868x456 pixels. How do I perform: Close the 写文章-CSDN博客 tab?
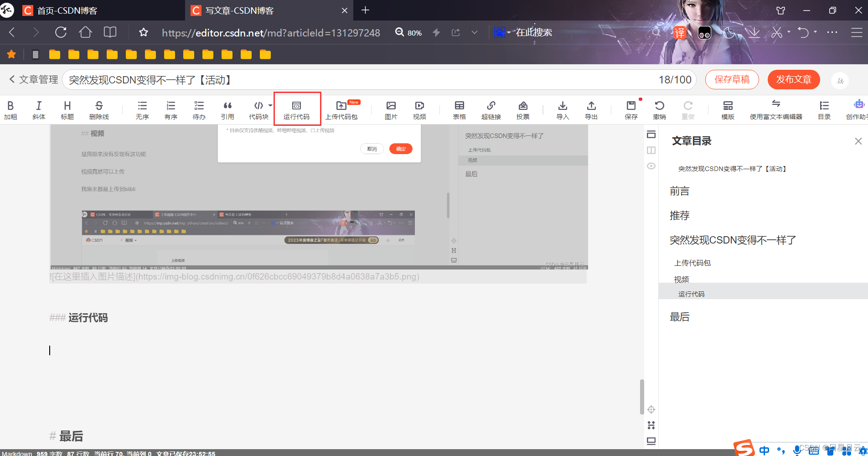coord(344,10)
